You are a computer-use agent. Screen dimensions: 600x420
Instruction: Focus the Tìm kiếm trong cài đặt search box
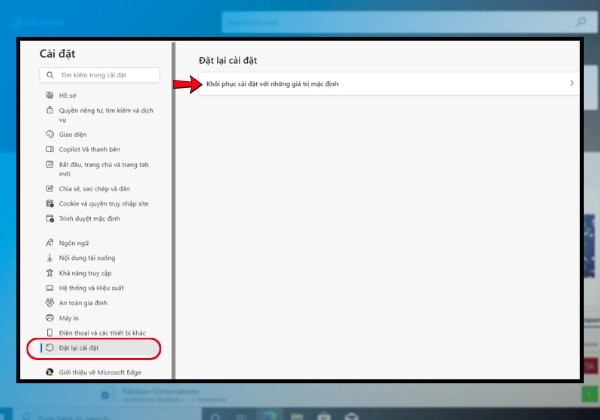(99, 75)
